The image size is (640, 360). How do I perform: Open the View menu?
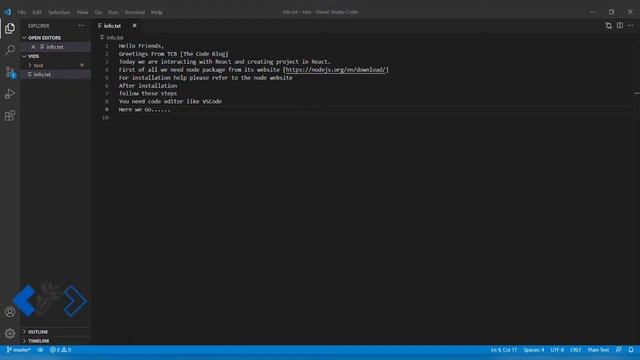[x=82, y=12]
